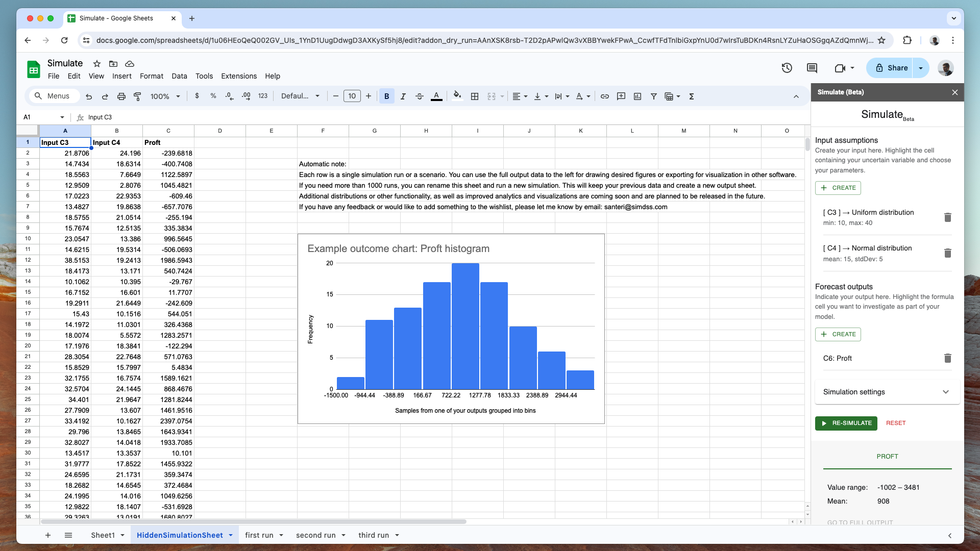Click CREATE under Forecast outputs
This screenshot has width=980, height=551.
click(838, 334)
